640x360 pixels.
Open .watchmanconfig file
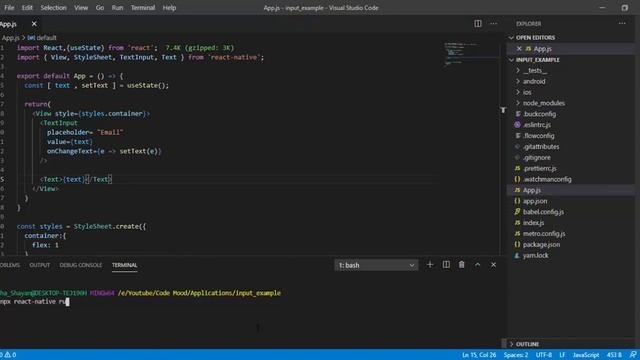(547, 179)
